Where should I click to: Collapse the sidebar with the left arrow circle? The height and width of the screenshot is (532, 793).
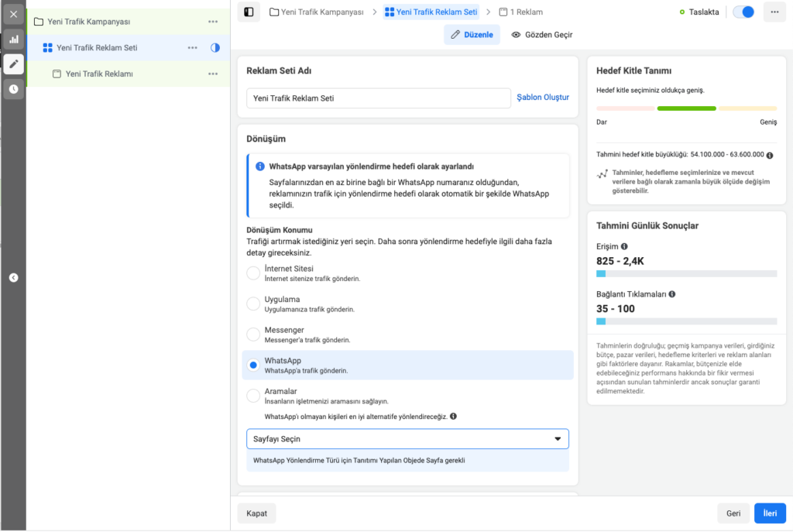click(13, 277)
